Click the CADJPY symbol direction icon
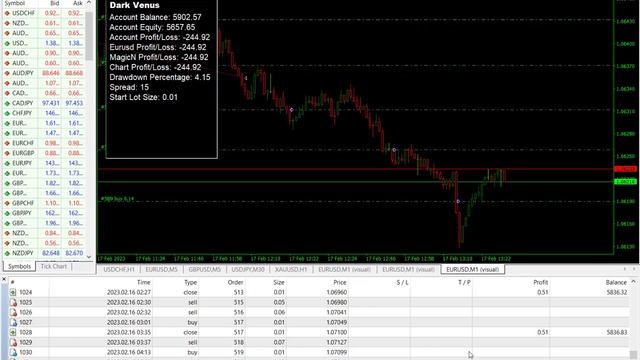The width and height of the screenshot is (640, 360). pyautogui.click(x=7, y=103)
